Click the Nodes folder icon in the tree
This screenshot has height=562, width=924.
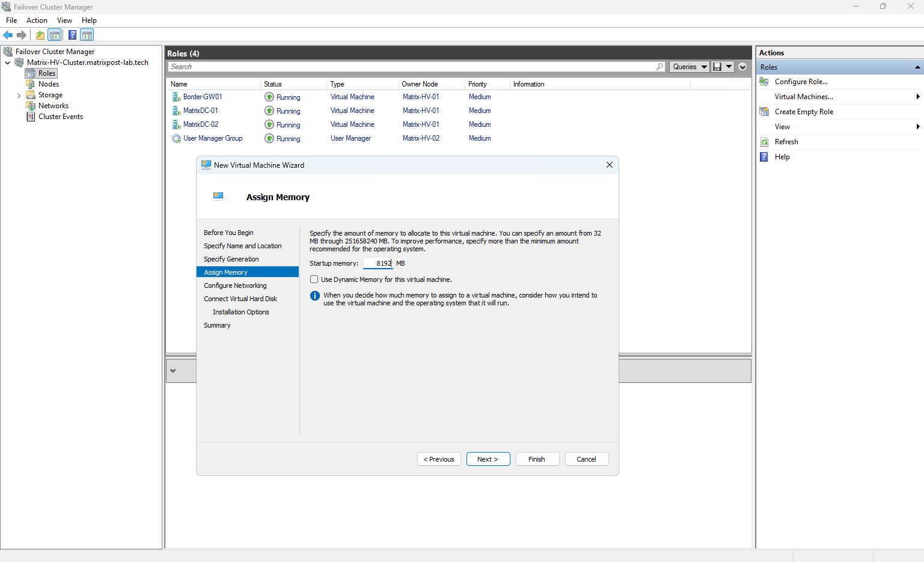[x=31, y=84]
